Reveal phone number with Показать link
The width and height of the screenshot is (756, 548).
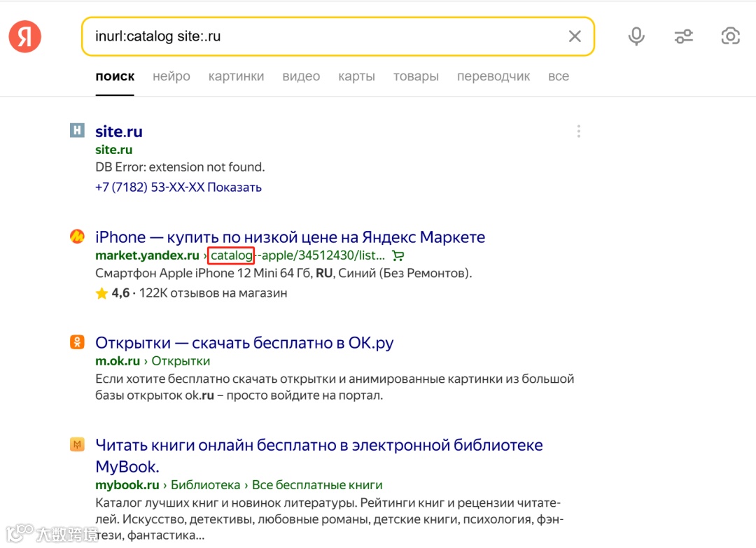point(234,187)
